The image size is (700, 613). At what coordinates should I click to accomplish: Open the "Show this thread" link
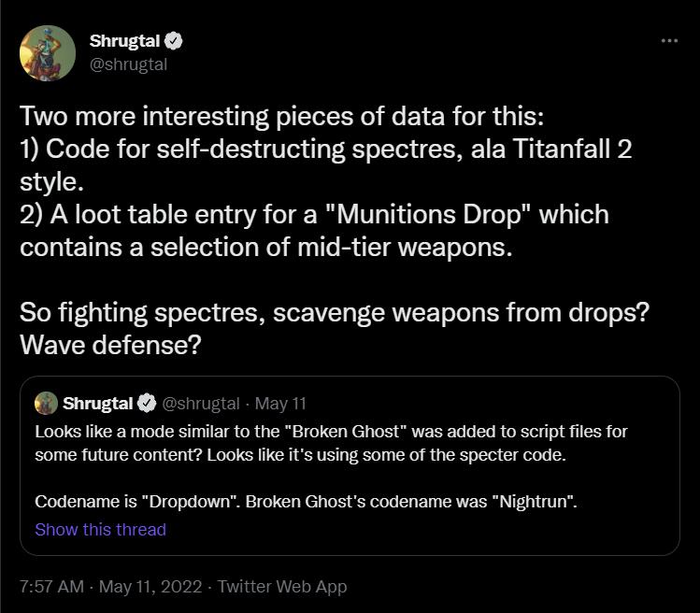100,529
